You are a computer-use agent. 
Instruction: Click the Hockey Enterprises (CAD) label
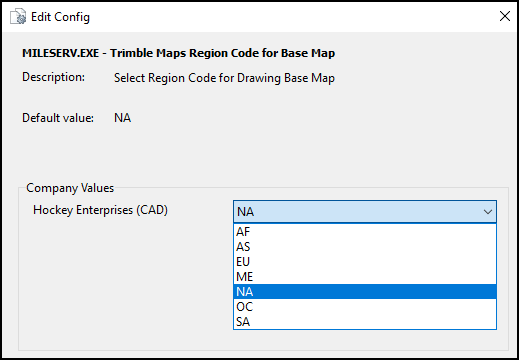click(100, 210)
